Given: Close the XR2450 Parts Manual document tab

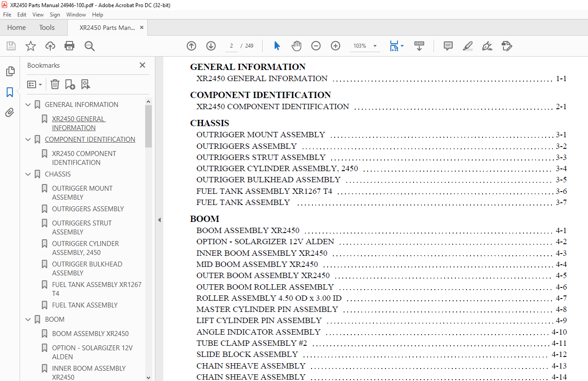Looking at the screenshot, I should click(x=142, y=28).
